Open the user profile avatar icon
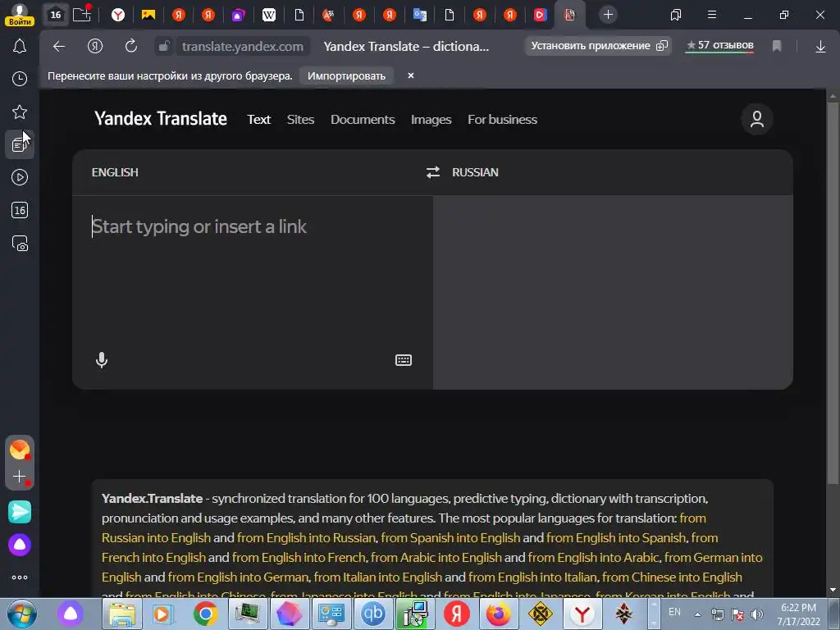This screenshot has width=840, height=630. pyautogui.click(x=756, y=119)
